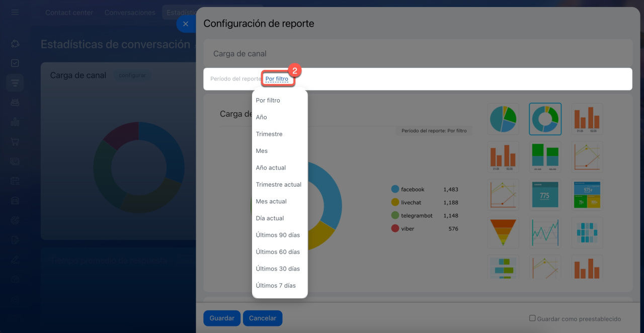Open the calendar sidebar icon
644x333 pixels.
click(x=15, y=181)
